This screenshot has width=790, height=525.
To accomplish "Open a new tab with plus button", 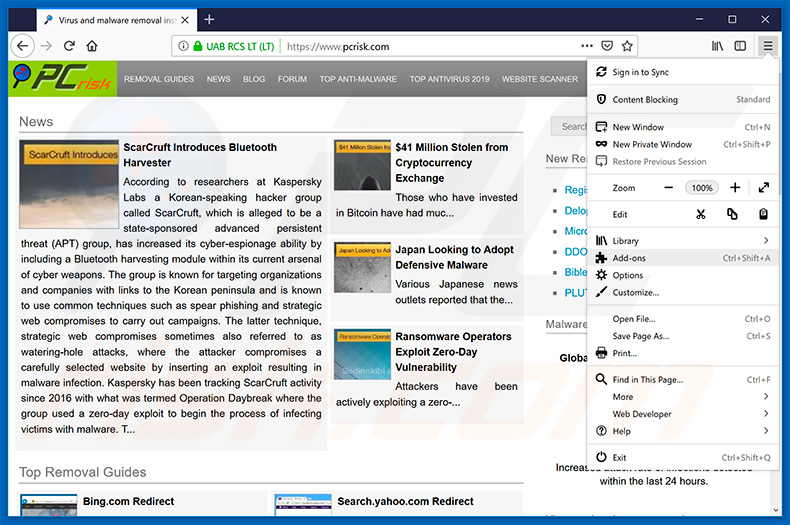I will (x=210, y=20).
